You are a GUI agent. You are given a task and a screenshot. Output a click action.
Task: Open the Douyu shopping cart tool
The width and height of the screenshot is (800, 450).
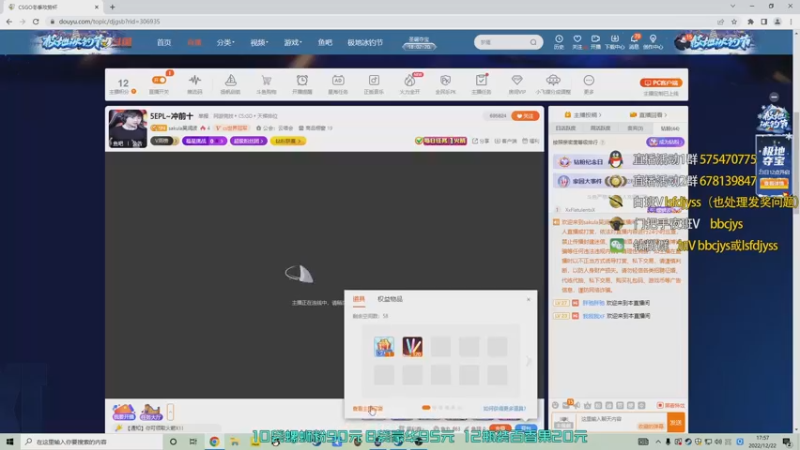[266, 84]
